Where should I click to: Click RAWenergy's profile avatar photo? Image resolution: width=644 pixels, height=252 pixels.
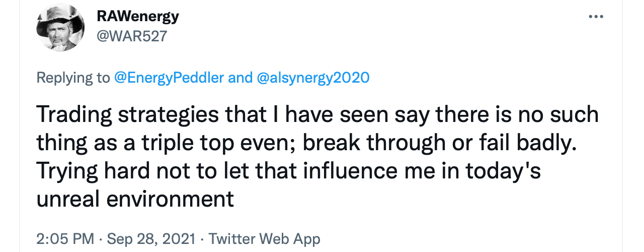click(60, 27)
